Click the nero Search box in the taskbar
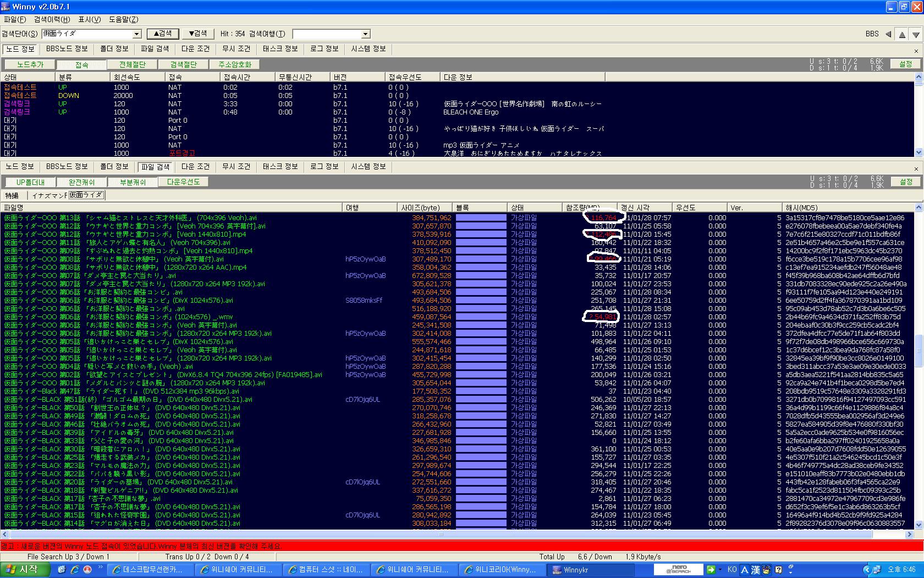The image size is (924, 578). [679, 570]
